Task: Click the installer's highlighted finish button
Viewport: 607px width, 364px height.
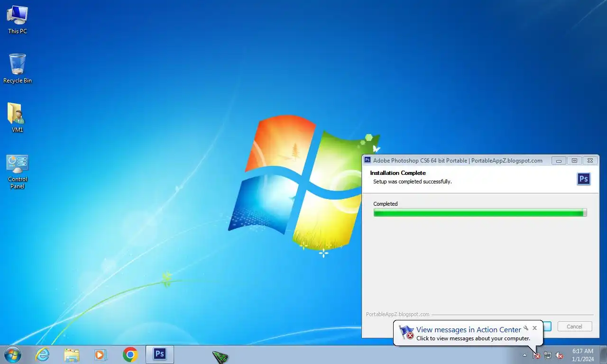Action: 547,327
